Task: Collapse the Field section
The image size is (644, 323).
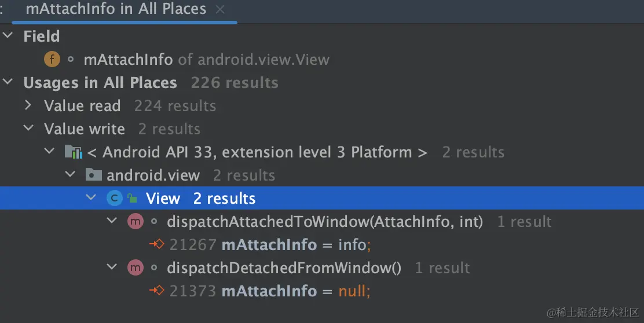Action: click(8, 36)
